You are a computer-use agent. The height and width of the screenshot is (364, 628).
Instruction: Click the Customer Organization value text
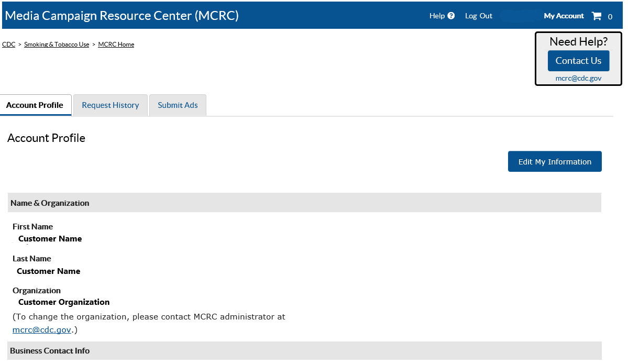coord(64,302)
